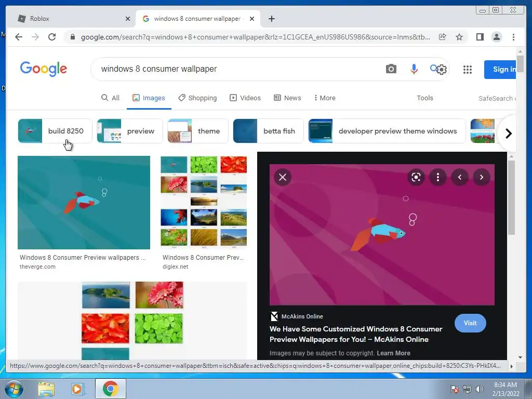Click the taskbar clock 8:34 AM
The image size is (532, 399).
point(506,385)
